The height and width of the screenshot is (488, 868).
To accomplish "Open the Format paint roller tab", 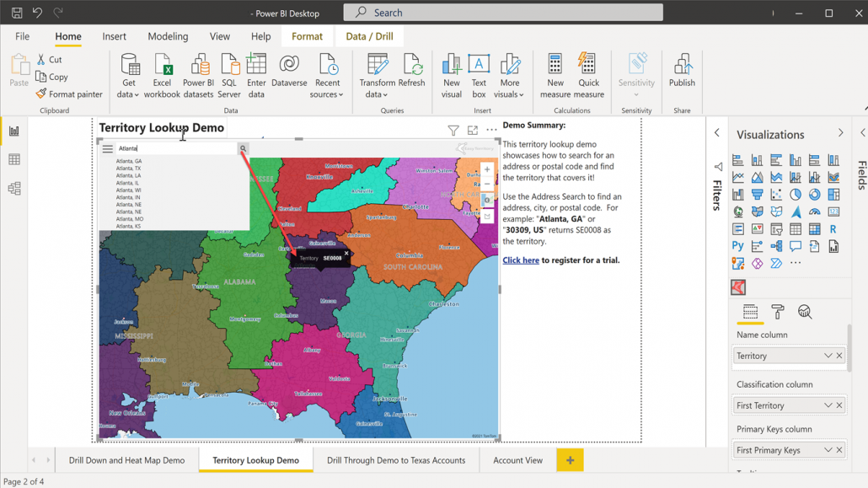I will [x=778, y=312].
